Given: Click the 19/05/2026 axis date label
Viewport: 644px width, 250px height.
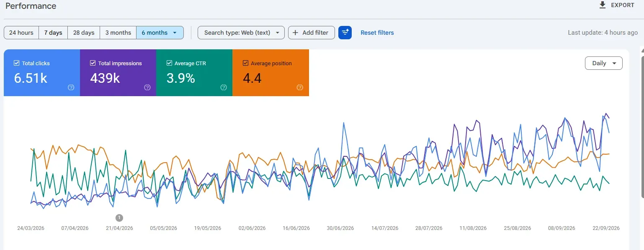Looking at the screenshot, I should point(208,228).
